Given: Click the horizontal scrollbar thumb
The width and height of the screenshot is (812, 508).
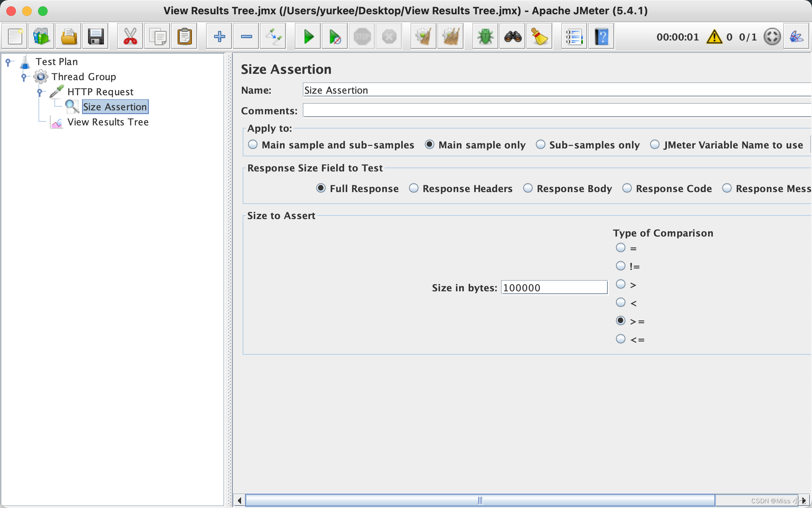Looking at the screenshot, I should point(480,500).
